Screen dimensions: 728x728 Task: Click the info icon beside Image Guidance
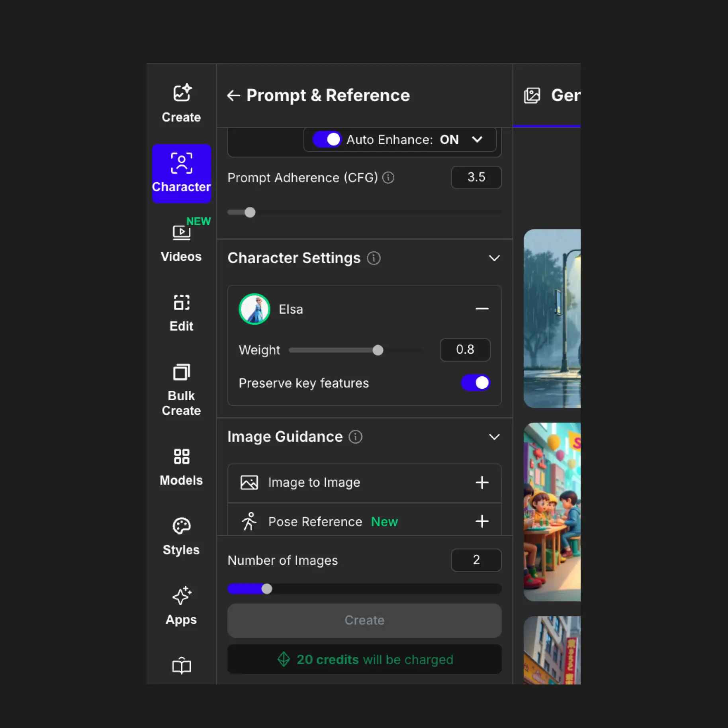[x=356, y=437]
